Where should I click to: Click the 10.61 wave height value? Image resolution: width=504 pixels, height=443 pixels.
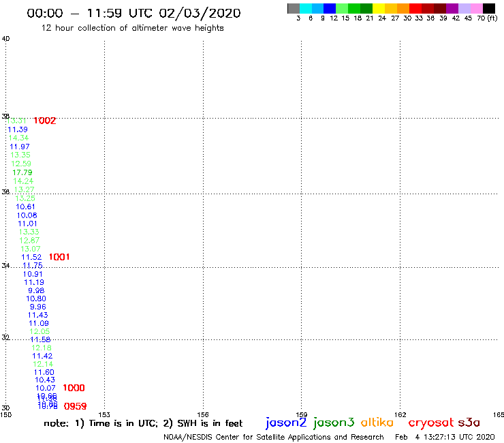pyautogui.click(x=25, y=207)
